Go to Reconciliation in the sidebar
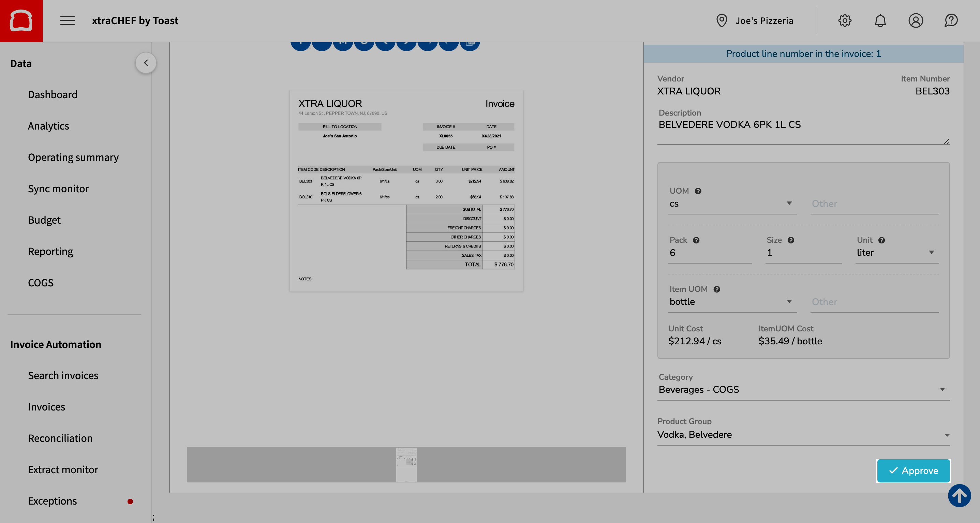The height and width of the screenshot is (523, 980). [60, 438]
